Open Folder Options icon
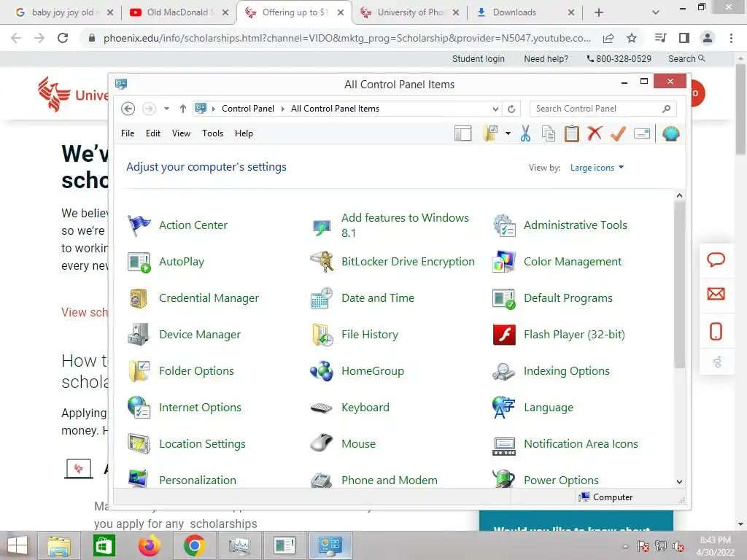747x560 pixels. tap(139, 371)
